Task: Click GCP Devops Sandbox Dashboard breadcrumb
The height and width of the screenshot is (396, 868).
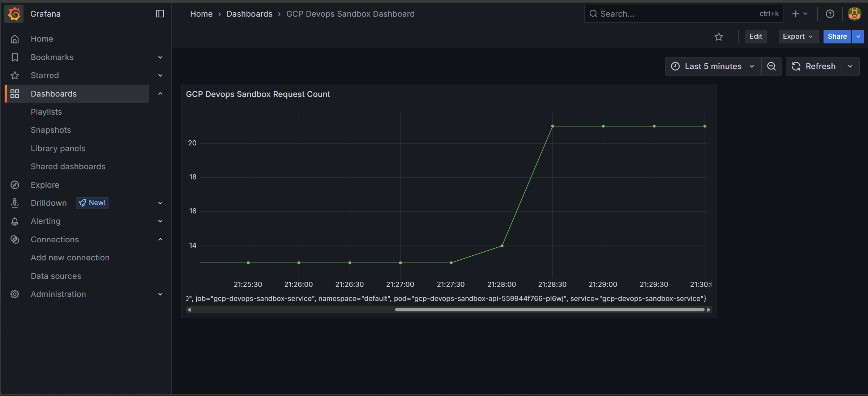Action: pos(350,14)
